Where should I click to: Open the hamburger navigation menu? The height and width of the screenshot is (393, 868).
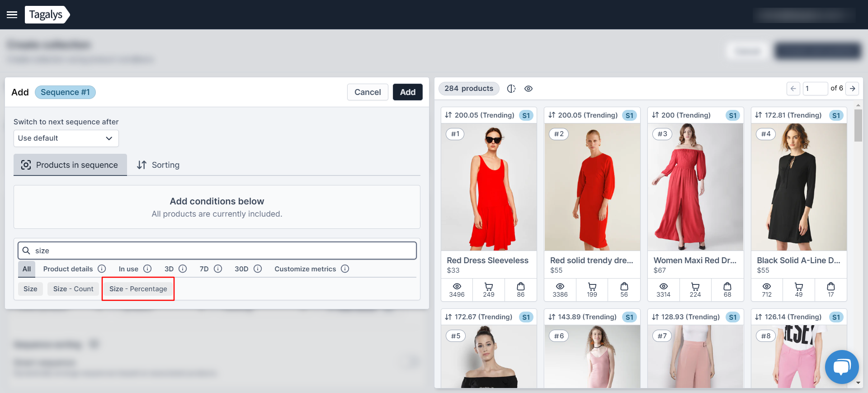12,15
